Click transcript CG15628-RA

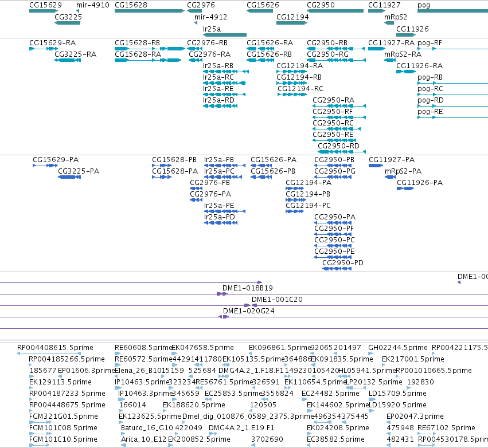coord(148,60)
